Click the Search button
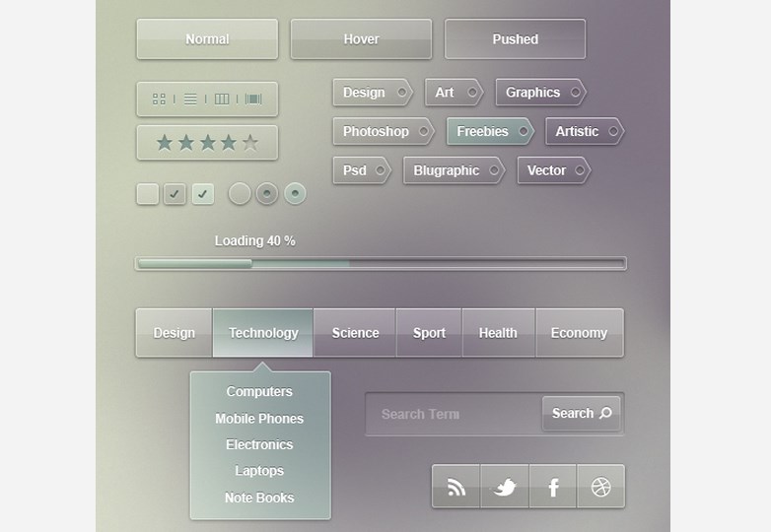Image resolution: width=771 pixels, height=532 pixels. (582, 414)
